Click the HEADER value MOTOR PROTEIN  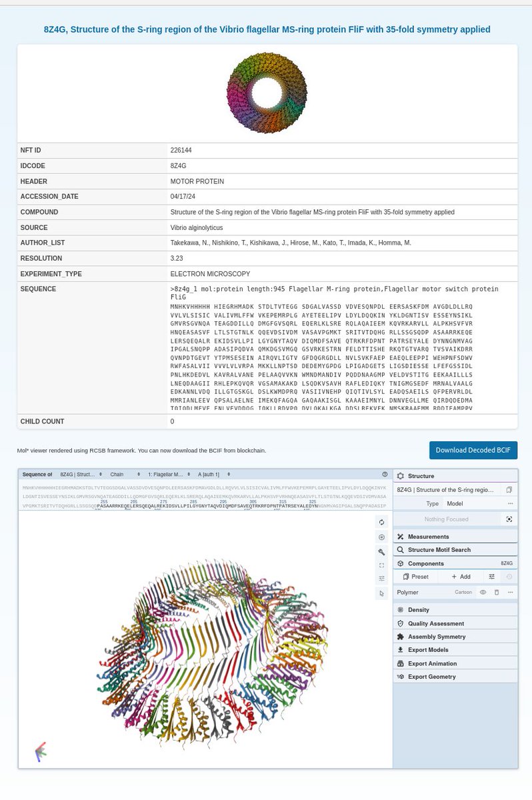tap(197, 181)
